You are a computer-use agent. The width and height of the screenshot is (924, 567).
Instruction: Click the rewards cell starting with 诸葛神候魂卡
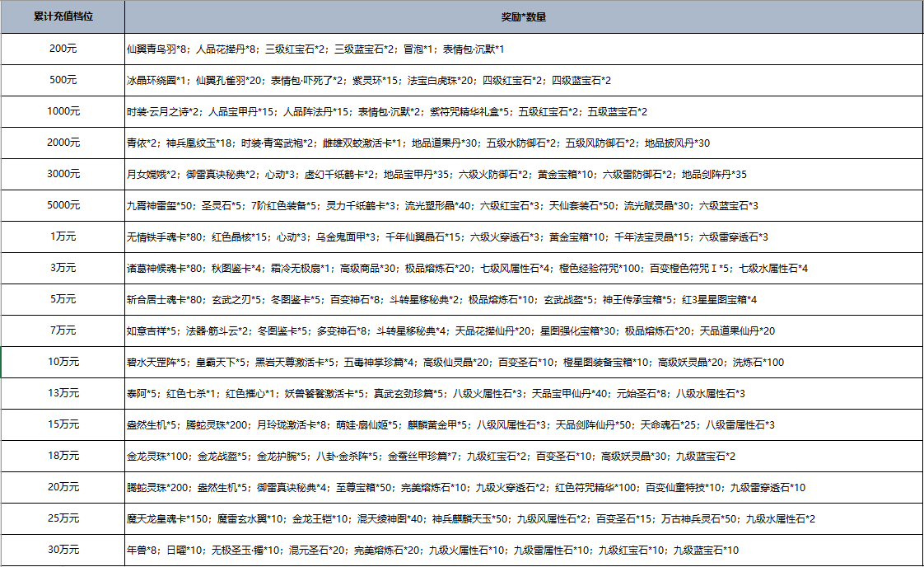pyautogui.click(x=523, y=268)
